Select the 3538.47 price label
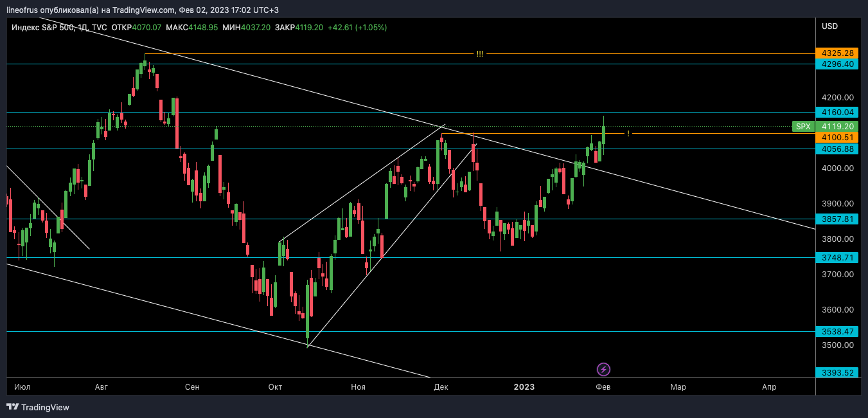Screen dimensions: 868x418 [x=836, y=332]
